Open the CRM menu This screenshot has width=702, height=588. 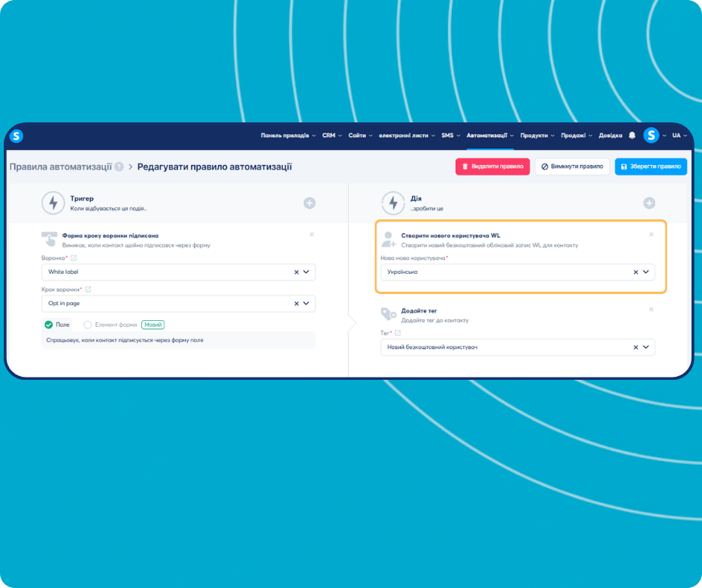332,135
